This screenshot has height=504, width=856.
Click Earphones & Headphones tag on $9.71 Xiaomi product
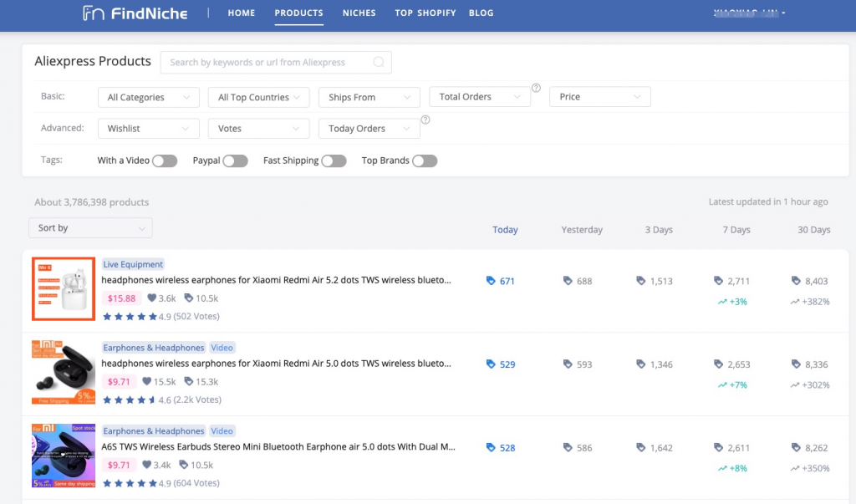pos(154,348)
